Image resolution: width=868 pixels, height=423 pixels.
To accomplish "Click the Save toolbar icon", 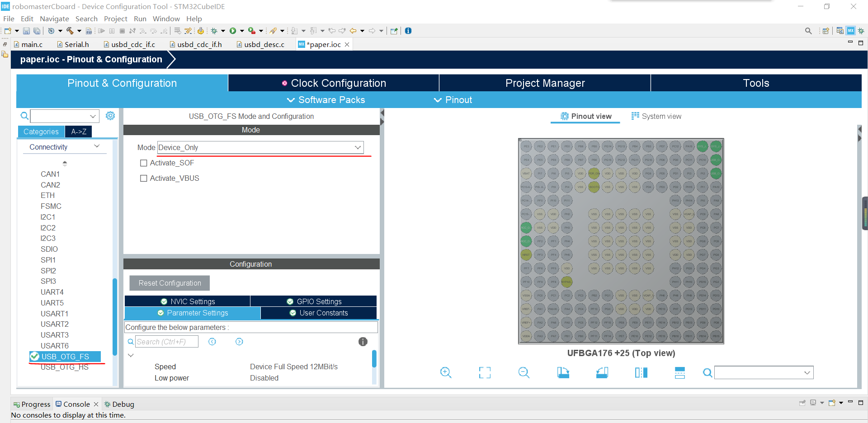I will (x=26, y=31).
